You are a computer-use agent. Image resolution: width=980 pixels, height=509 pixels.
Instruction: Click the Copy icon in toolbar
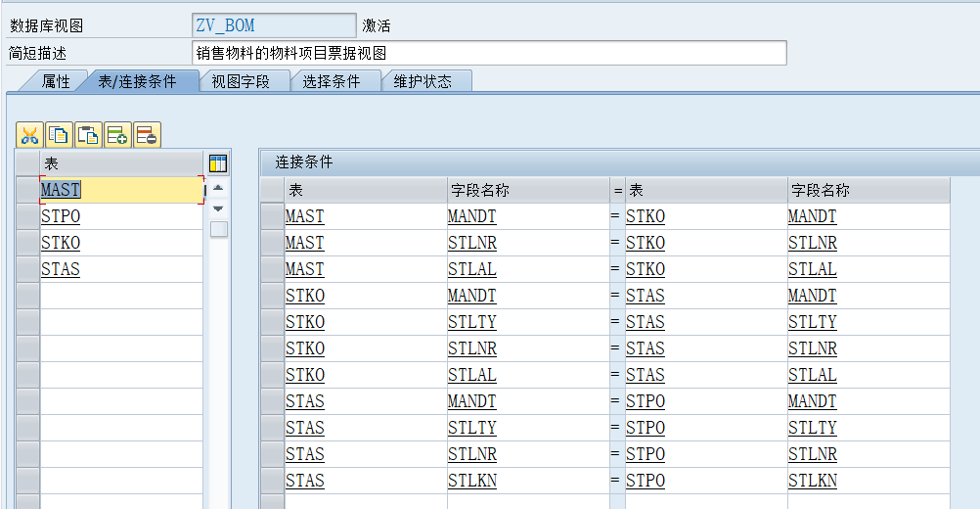pos(59,135)
